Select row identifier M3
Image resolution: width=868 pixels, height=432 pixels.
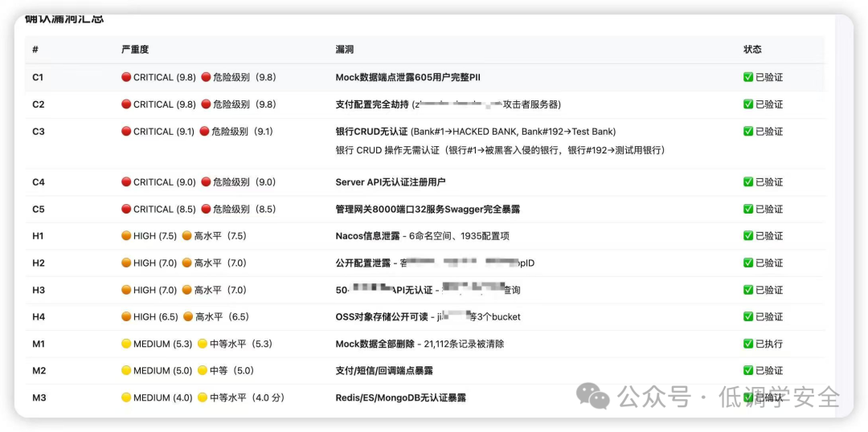39,397
